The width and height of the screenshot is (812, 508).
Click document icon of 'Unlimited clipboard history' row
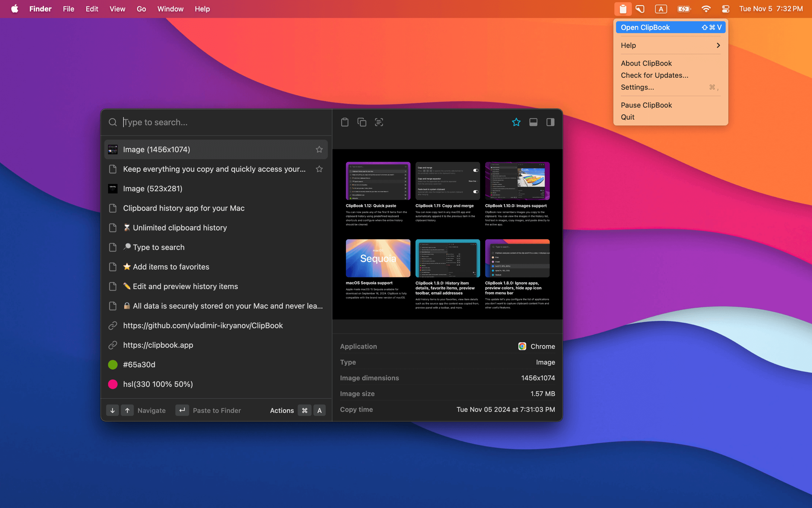pos(113,228)
